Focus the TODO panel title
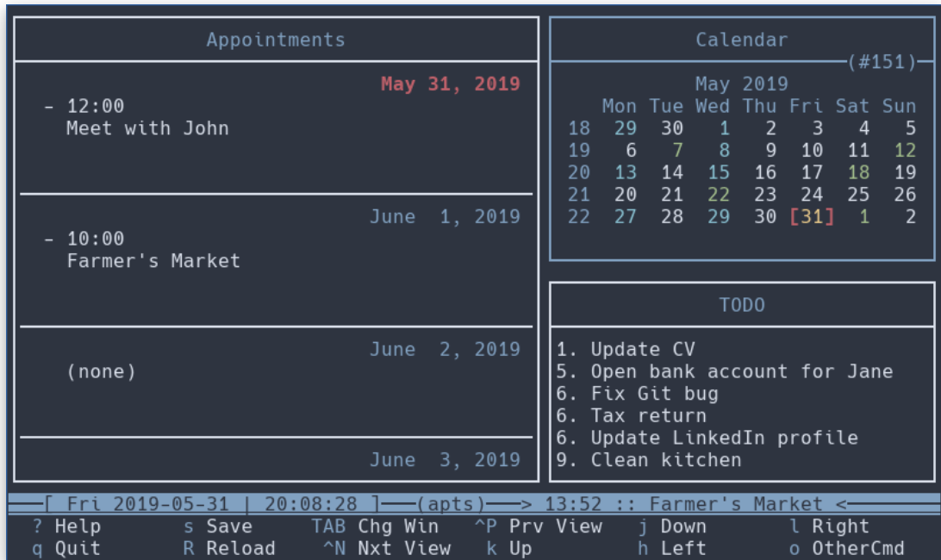Image resolution: width=941 pixels, height=560 pixels. pyautogui.click(x=742, y=305)
